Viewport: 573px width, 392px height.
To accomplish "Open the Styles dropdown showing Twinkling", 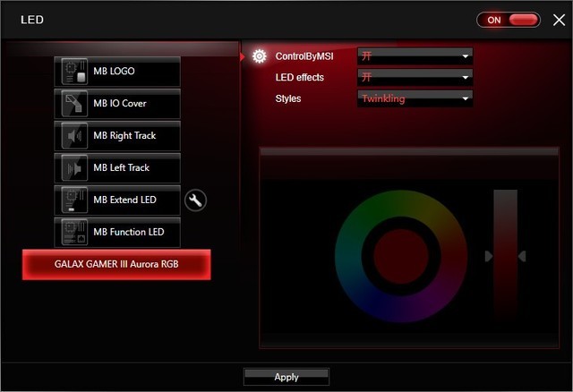I will pyautogui.click(x=415, y=98).
